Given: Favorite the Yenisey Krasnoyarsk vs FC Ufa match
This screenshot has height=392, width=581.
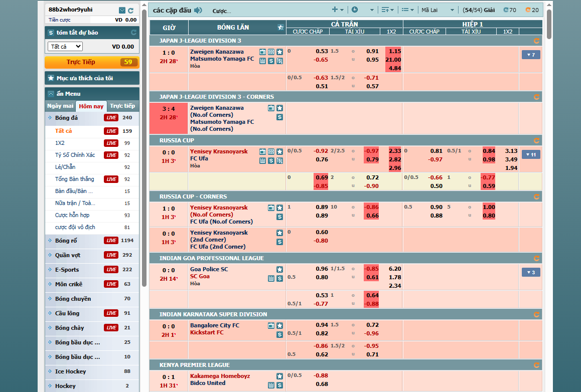Looking at the screenshot, I should (279, 152).
